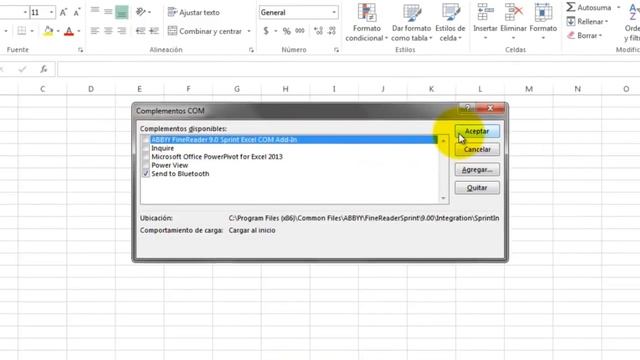Image resolution: width=640 pixels, height=360 pixels.
Task: Select the Inquire row label
Action: 162,148
